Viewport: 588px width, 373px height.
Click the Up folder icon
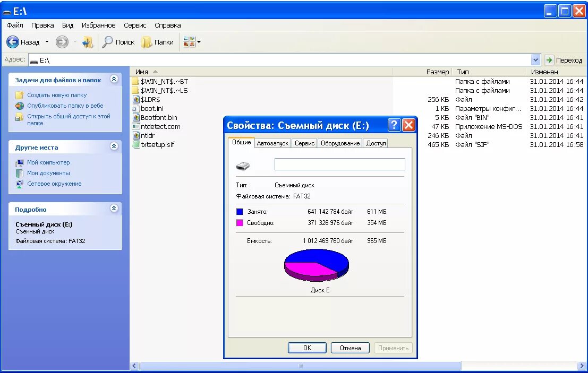pyautogui.click(x=87, y=42)
